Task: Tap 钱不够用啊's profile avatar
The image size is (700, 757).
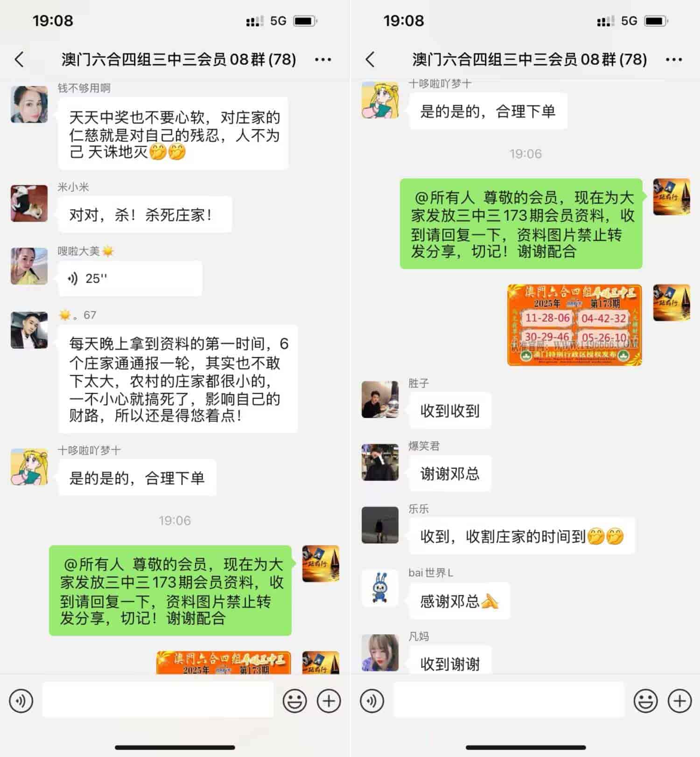Action: (29, 104)
